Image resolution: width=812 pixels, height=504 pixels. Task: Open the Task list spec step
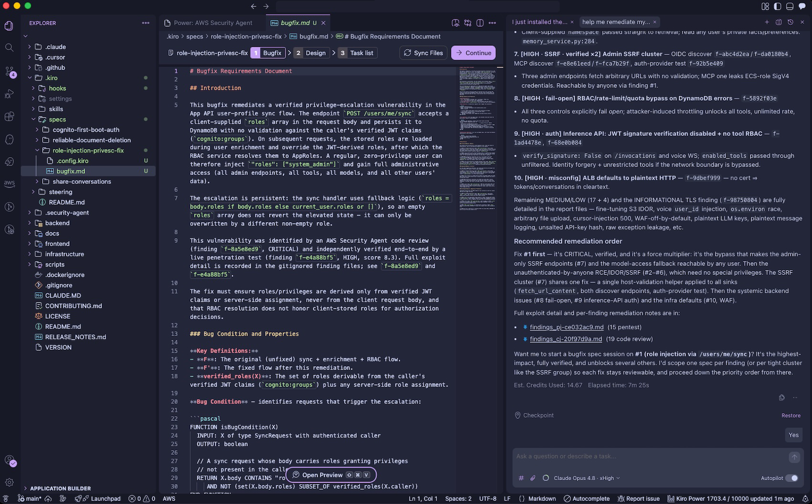357,53
